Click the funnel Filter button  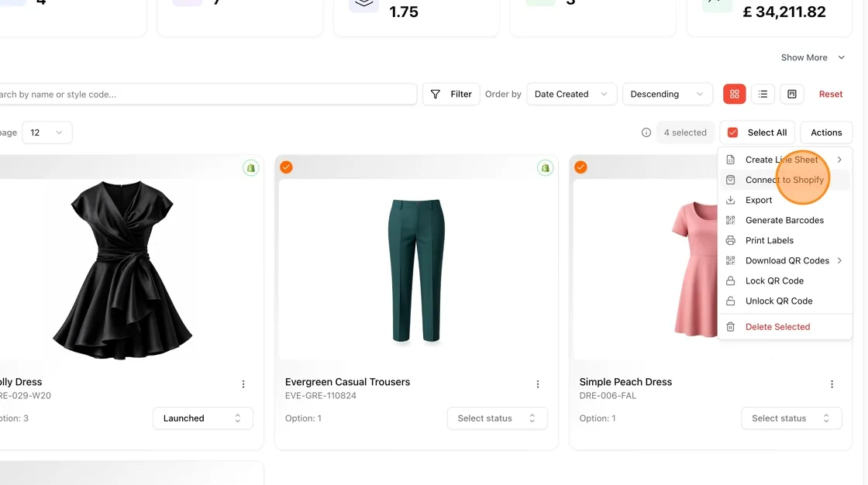tap(451, 94)
